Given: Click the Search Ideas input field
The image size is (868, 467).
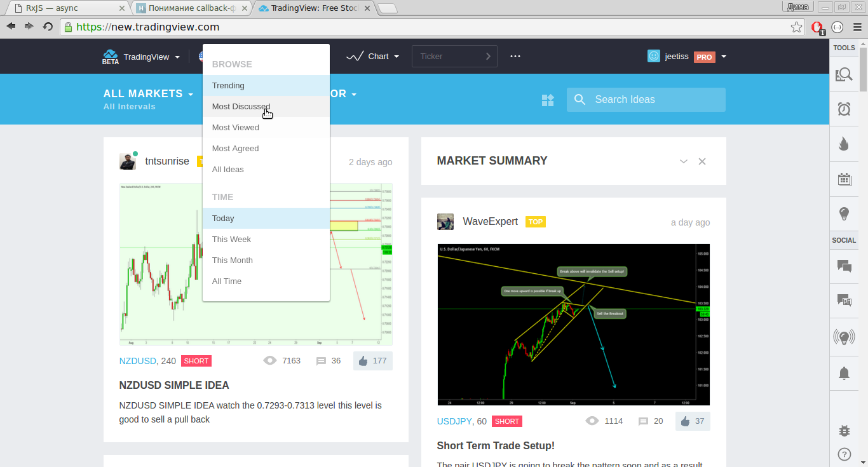Looking at the screenshot, I should pyautogui.click(x=654, y=100).
